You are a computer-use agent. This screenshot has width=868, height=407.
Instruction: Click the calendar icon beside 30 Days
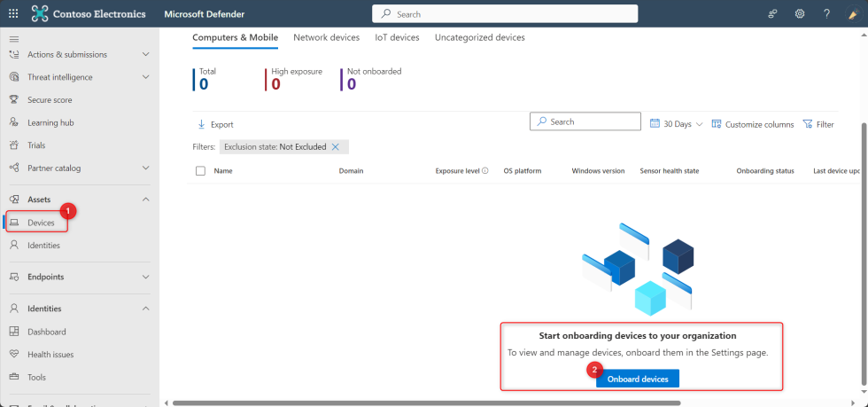[655, 123]
